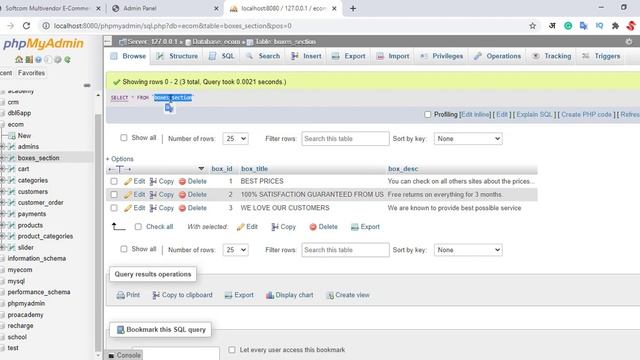Click the With selected Export icon
Screen dimensions: 640x360
[x=355, y=227]
